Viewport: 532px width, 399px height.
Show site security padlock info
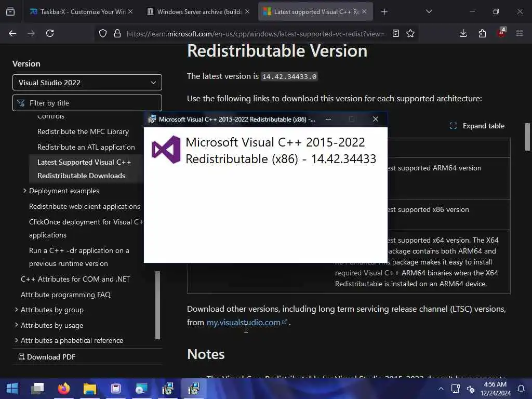click(117, 33)
